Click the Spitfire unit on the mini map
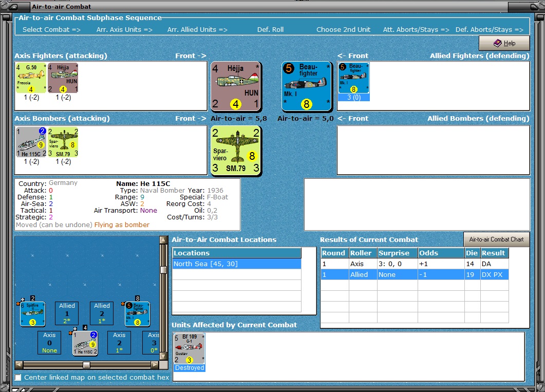Screen dimensions: 545x392 33,314
